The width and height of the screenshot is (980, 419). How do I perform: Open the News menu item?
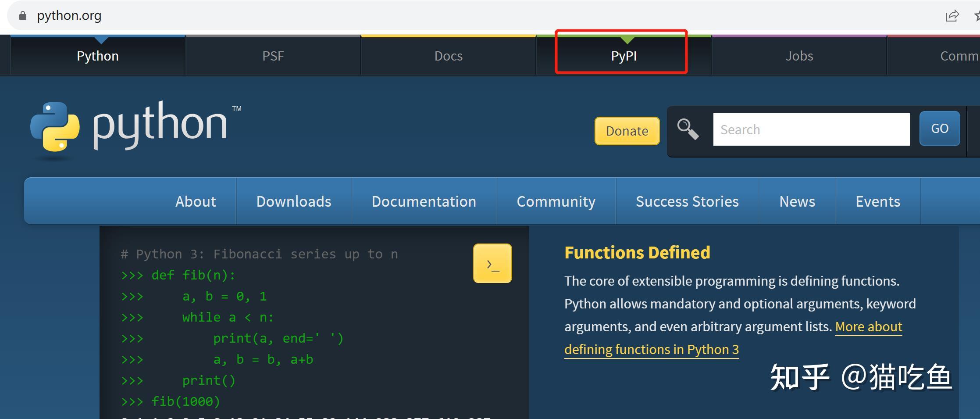pos(797,201)
